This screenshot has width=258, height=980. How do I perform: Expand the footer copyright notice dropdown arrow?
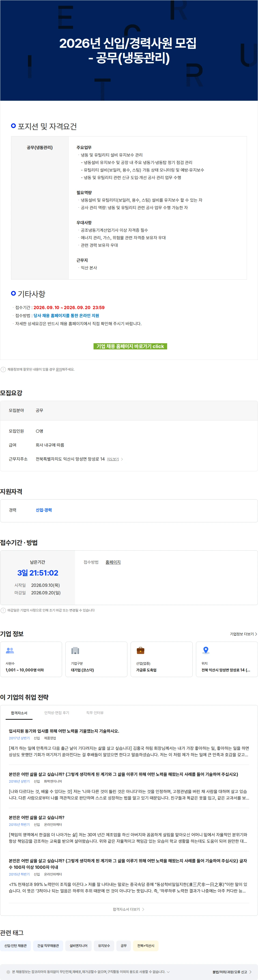click(168, 972)
